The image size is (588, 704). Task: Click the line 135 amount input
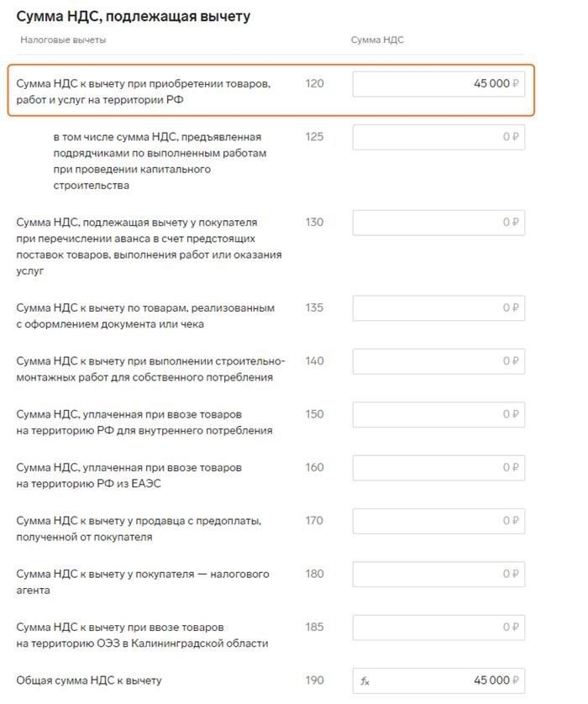[x=438, y=308]
